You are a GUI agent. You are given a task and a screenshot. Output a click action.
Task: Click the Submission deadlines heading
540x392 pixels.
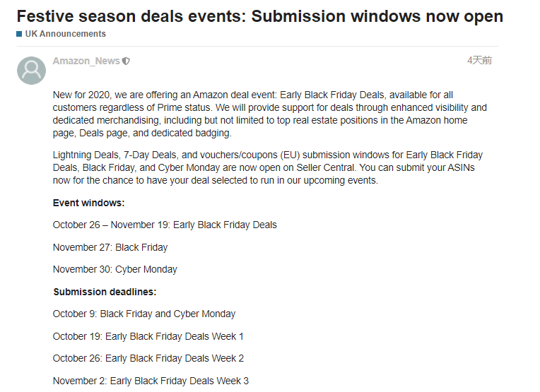(105, 292)
